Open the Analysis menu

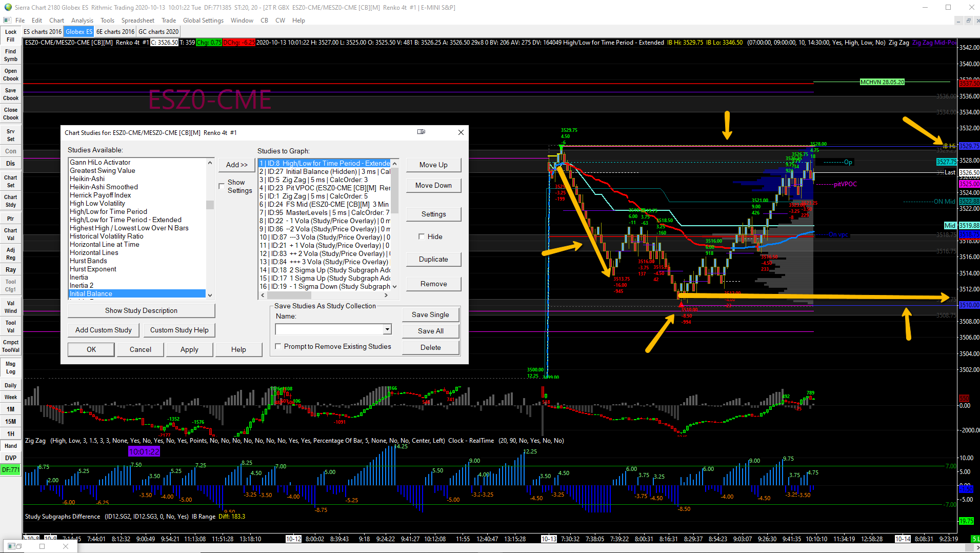[x=82, y=21]
